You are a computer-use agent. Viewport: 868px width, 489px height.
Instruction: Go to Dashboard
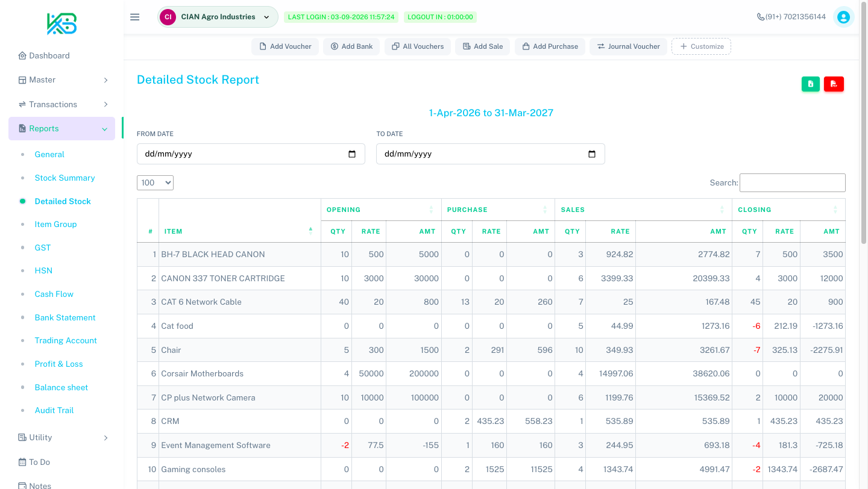click(x=49, y=55)
